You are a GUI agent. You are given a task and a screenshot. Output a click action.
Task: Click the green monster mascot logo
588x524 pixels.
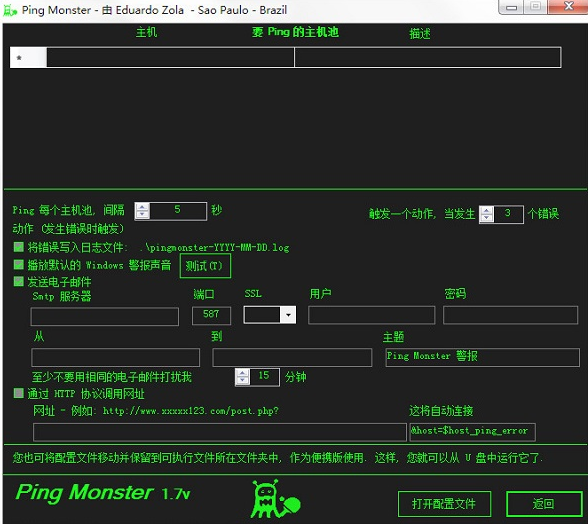[x=275, y=499]
